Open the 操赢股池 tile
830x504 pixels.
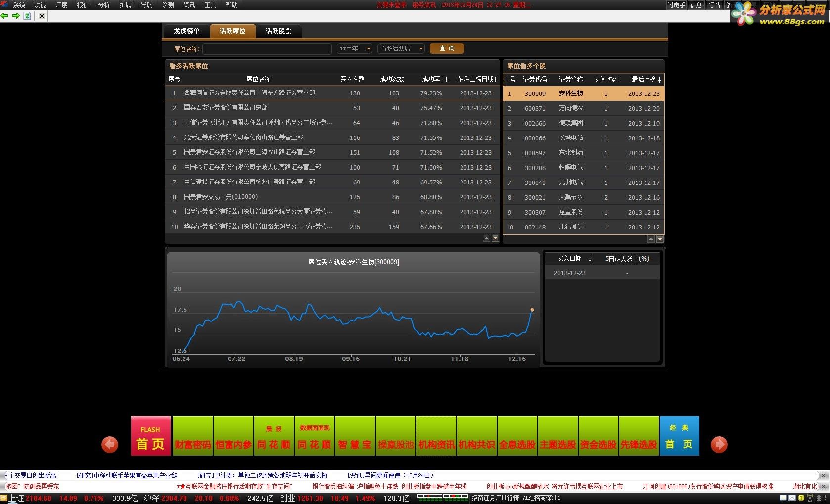[396, 436]
